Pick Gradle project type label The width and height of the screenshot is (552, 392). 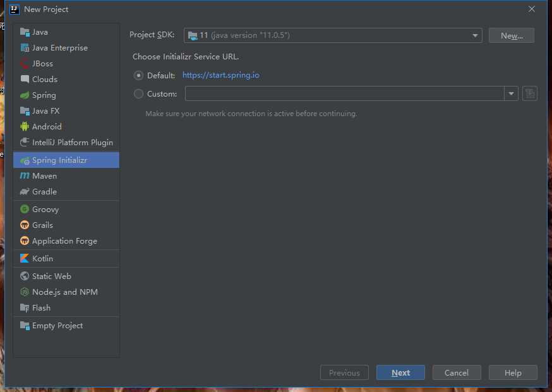click(x=44, y=192)
